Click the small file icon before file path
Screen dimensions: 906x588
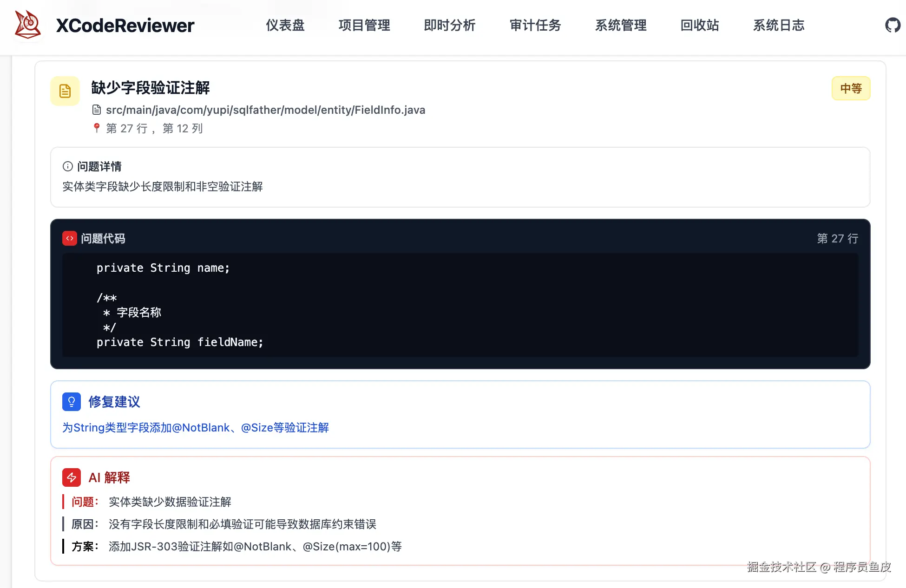click(97, 110)
